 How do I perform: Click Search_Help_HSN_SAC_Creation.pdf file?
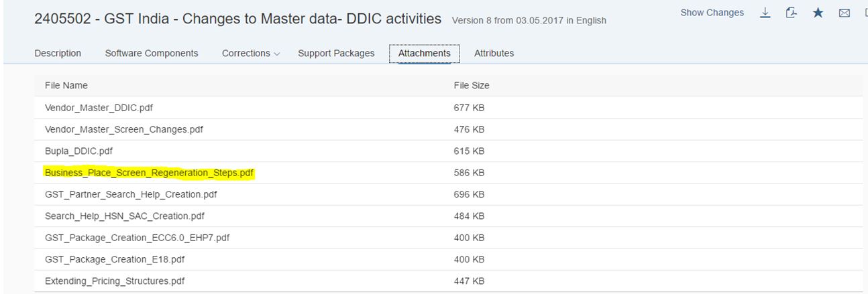tap(124, 216)
